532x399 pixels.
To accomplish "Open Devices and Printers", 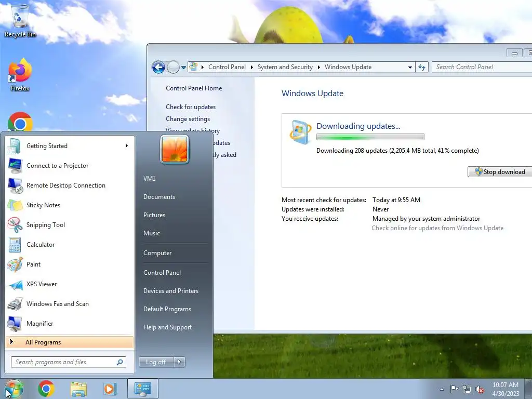I will point(170,291).
